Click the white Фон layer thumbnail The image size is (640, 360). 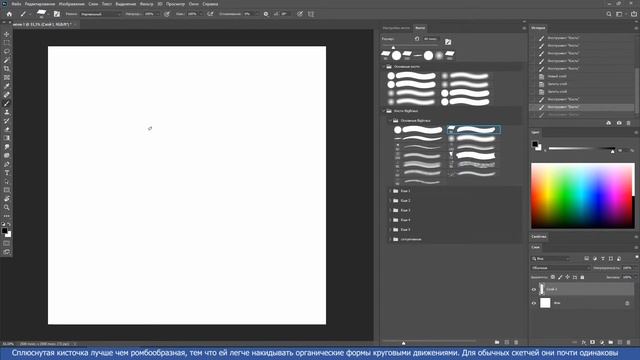545,303
